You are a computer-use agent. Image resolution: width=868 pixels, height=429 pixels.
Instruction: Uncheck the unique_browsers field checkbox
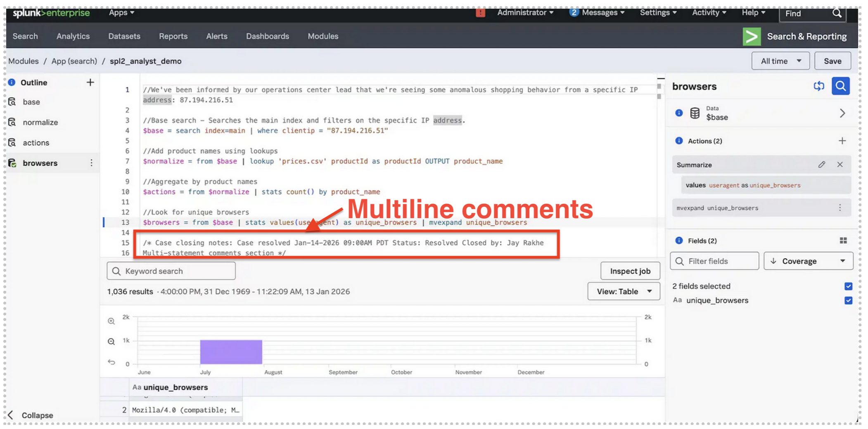click(x=848, y=300)
